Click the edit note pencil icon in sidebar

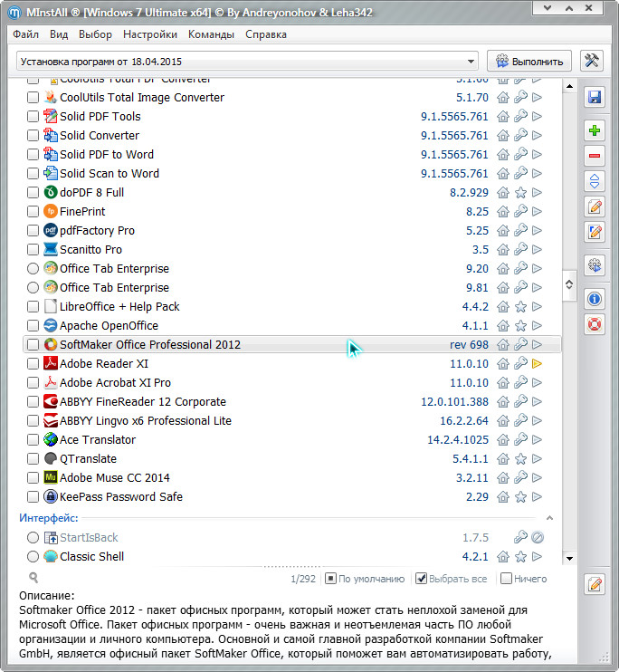pos(595,207)
